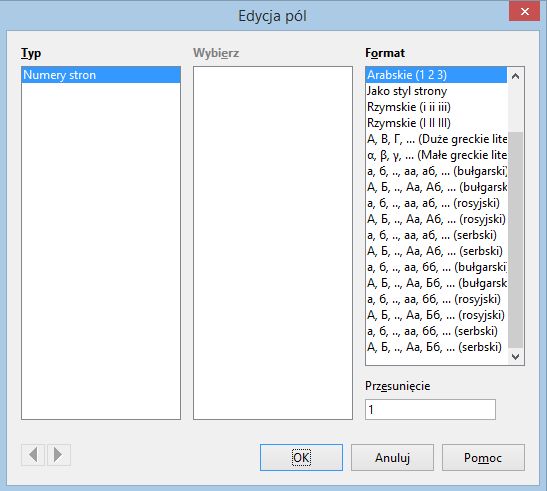The height and width of the screenshot is (491, 547).
Task: Select uppercase А, Б, Аа, Бб (rosyjski) format
Action: click(x=436, y=315)
